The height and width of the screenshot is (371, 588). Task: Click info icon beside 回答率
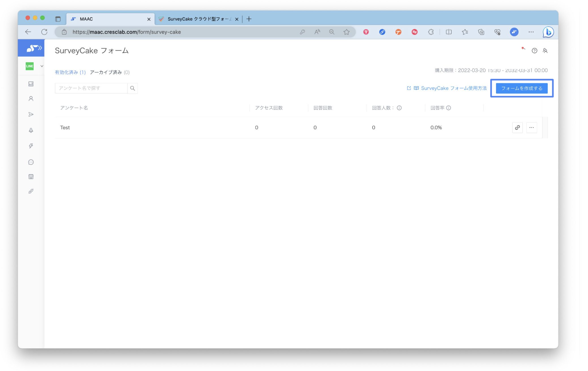point(448,108)
